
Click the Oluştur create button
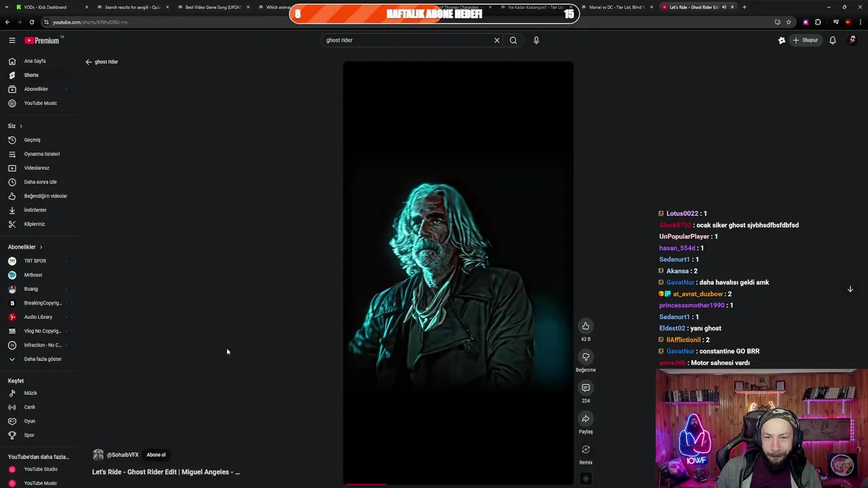pos(805,40)
